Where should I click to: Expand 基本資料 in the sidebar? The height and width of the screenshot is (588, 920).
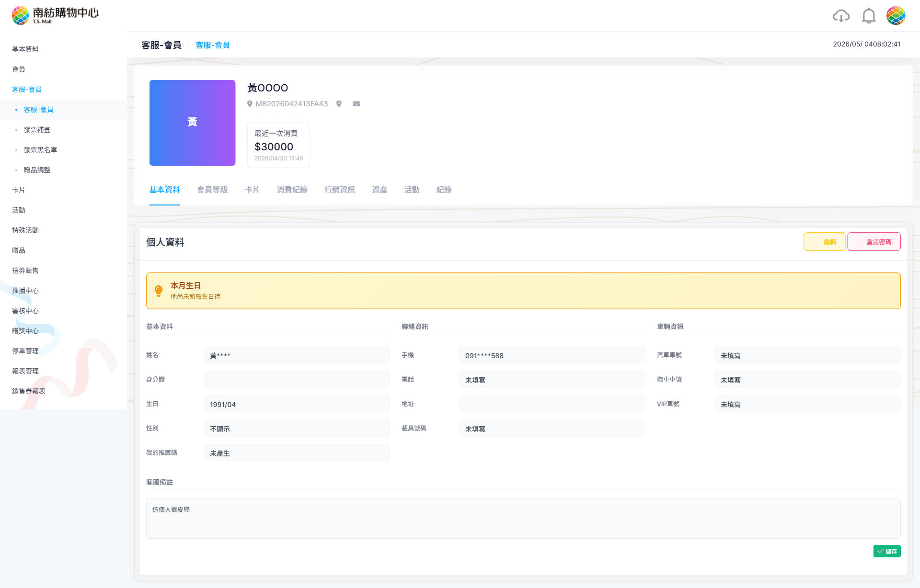click(x=25, y=49)
